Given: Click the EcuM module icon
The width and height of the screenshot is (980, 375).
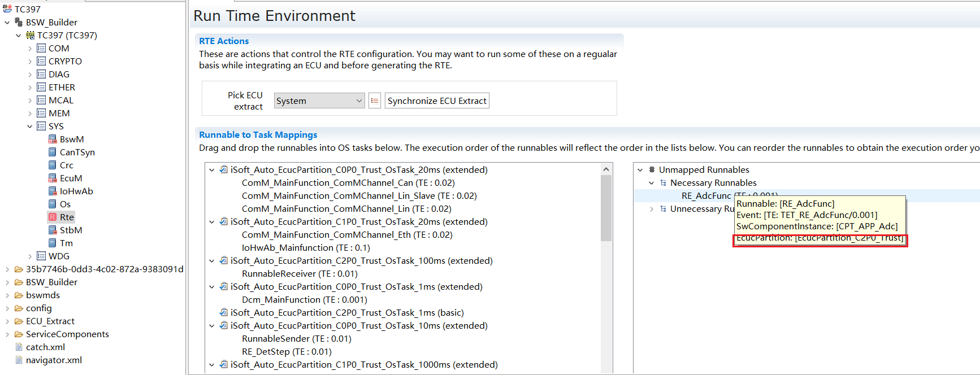Looking at the screenshot, I should 53,178.
